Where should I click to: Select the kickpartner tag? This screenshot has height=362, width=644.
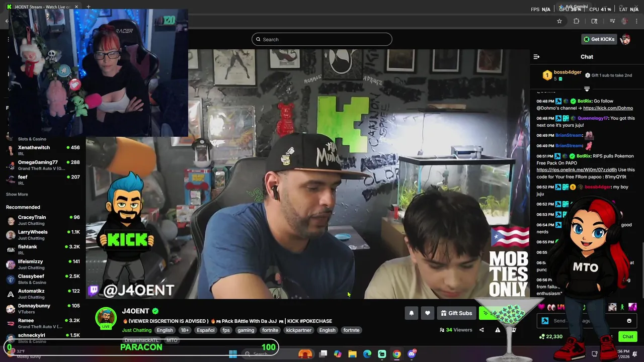(x=298, y=330)
